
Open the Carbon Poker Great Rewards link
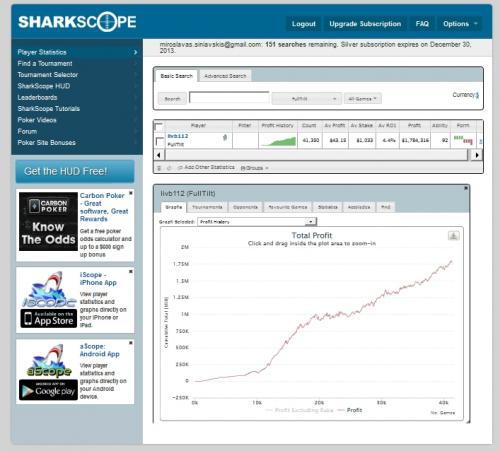(104, 207)
